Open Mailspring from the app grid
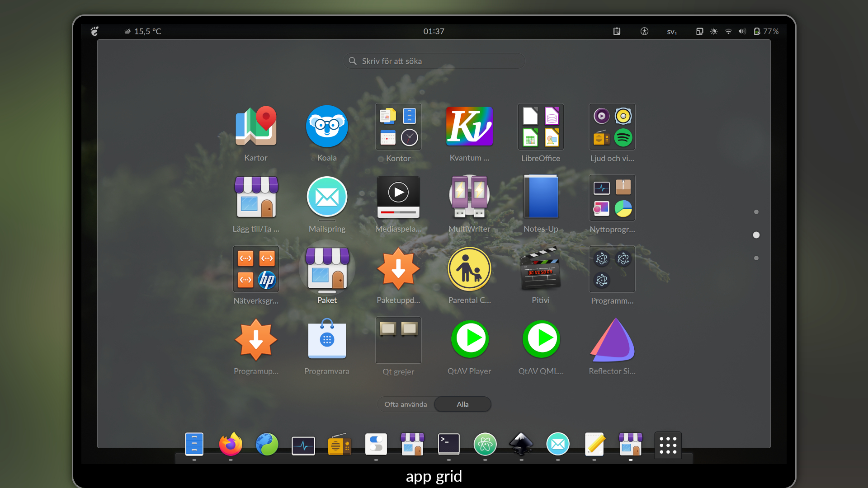Image resolution: width=868 pixels, height=488 pixels. [x=327, y=197]
